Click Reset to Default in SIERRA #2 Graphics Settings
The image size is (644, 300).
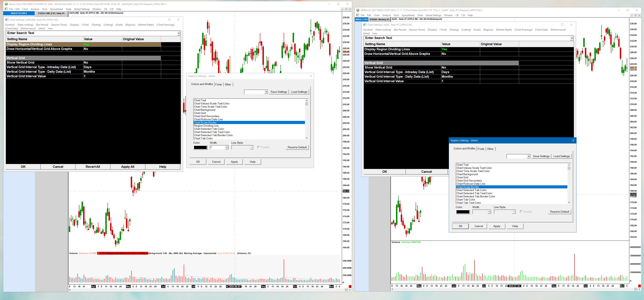(x=559, y=212)
